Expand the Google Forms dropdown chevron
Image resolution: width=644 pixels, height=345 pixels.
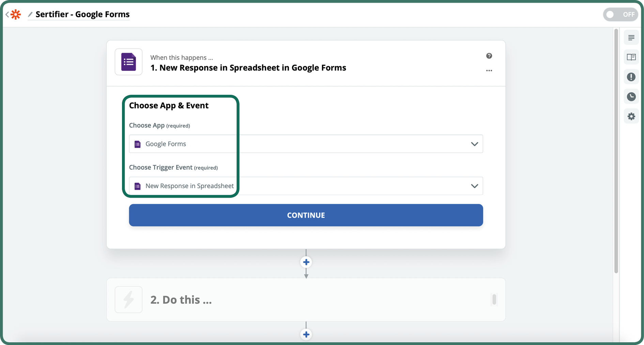click(474, 144)
